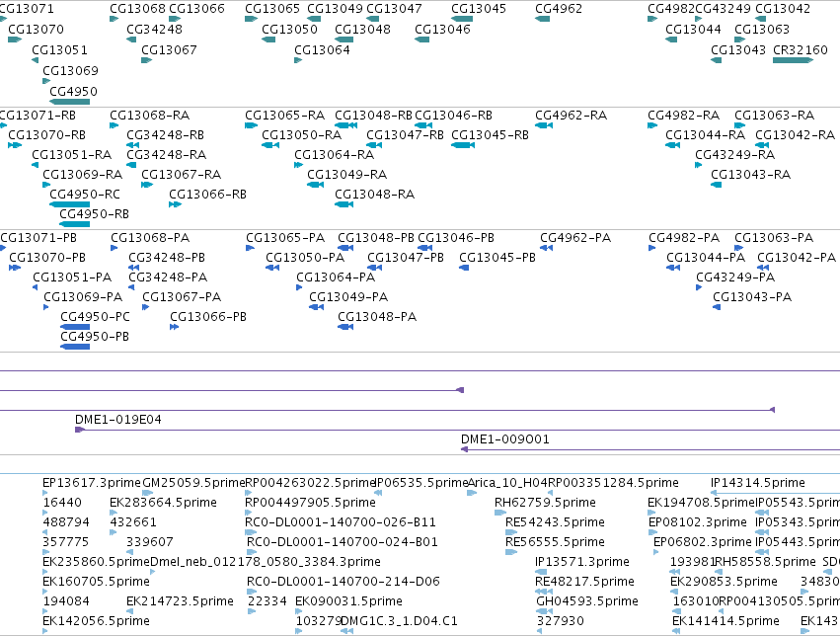Select the DME1-009O01 clone arrowhead
Viewport: 840px width, 636px height.
(x=465, y=449)
